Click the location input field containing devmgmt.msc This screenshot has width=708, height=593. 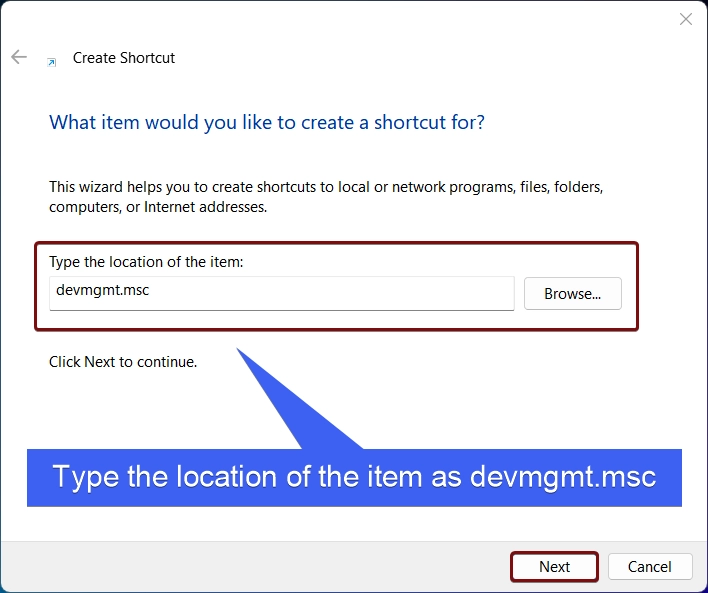click(282, 293)
